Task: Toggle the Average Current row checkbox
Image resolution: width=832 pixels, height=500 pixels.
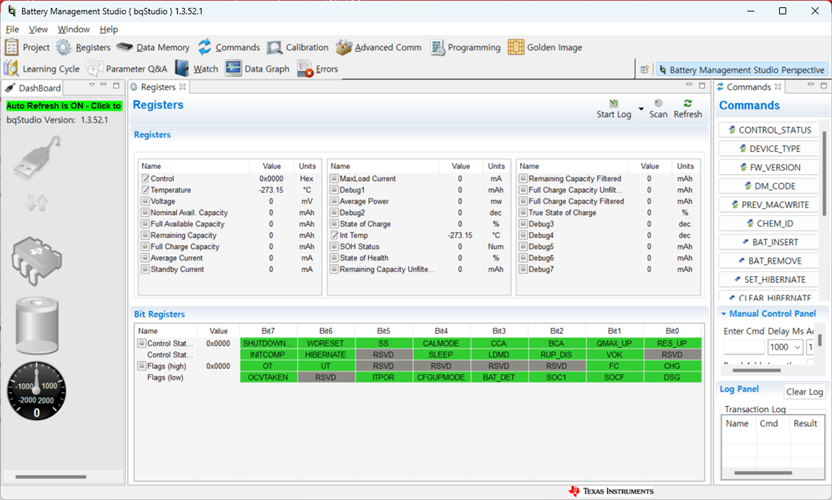Action: [x=145, y=258]
